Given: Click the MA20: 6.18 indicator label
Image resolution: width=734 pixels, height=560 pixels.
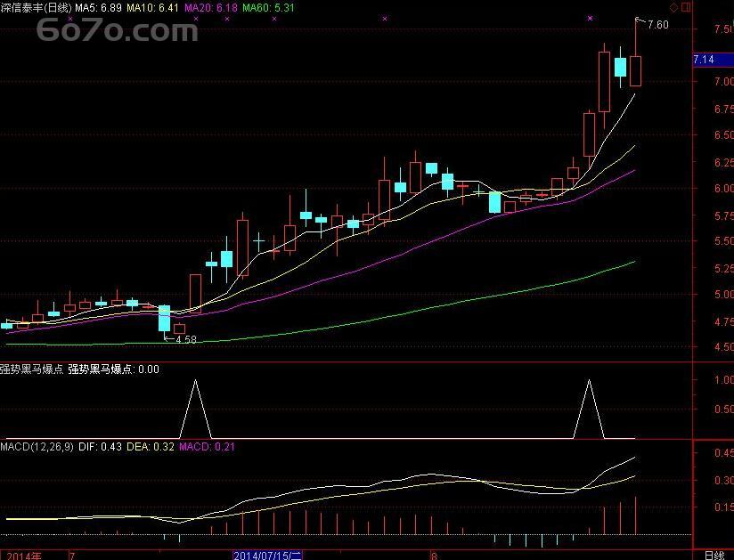Looking at the screenshot, I should point(210,7).
